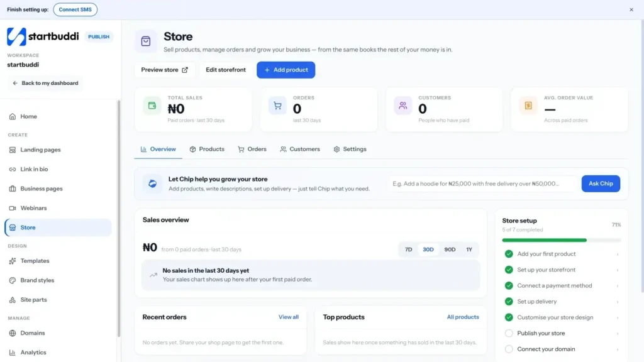Click the Chip prompt input field
Image resolution: width=644 pixels, height=362 pixels.
(482, 184)
